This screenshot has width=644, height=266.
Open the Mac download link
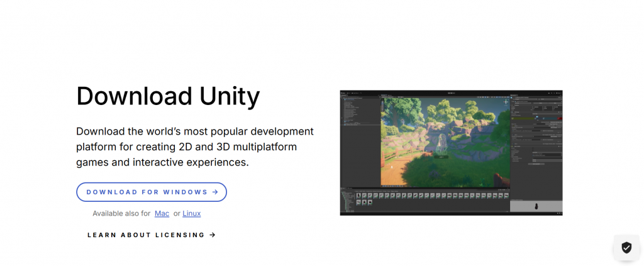162,213
